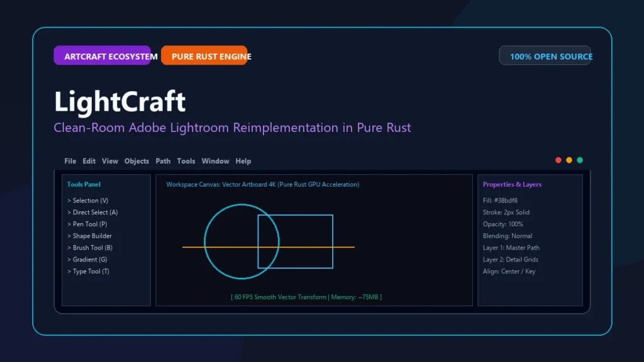Click the yellow window dot
This screenshot has width=644, height=362.
coord(569,160)
